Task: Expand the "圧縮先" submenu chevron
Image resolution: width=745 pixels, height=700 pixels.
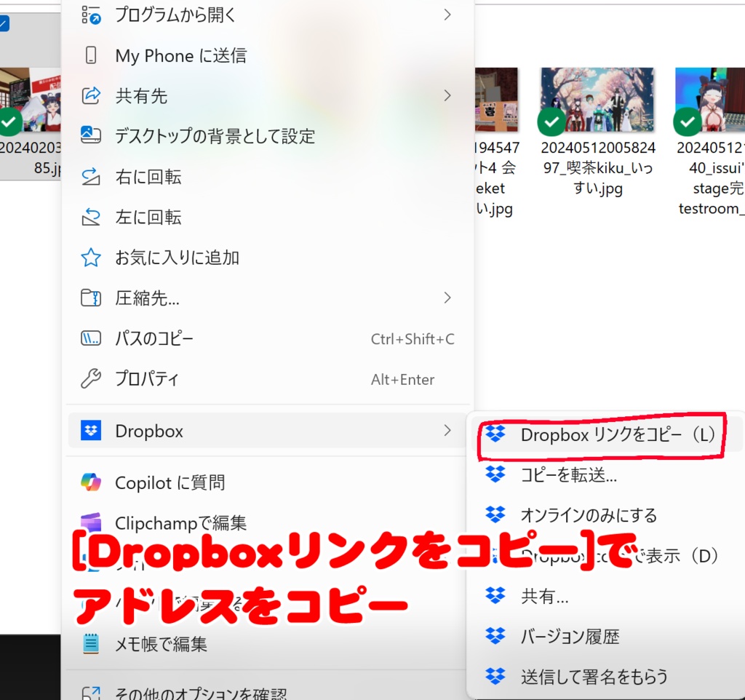Action: point(447,298)
